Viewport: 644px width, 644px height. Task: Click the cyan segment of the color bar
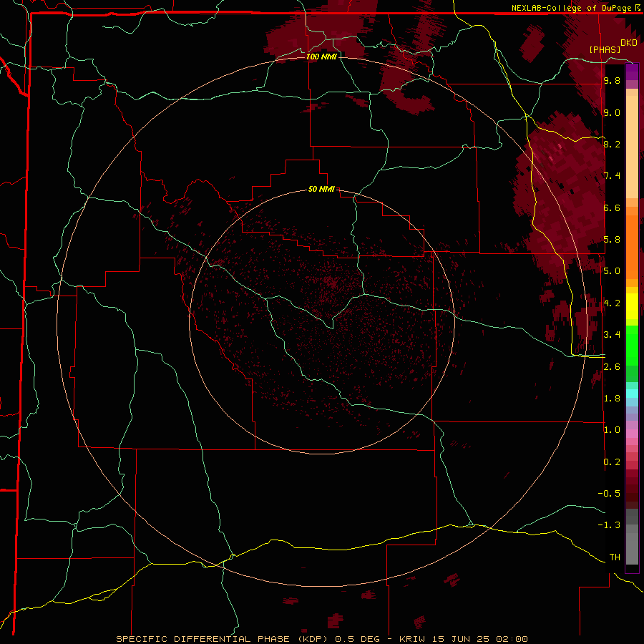coord(632,394)
